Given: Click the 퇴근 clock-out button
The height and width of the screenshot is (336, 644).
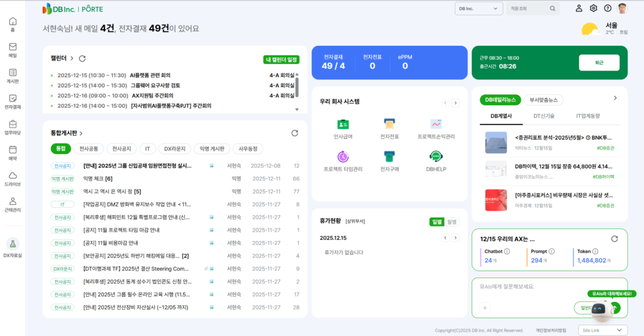Looking at the screenshot, I should [x=599, y=63].
